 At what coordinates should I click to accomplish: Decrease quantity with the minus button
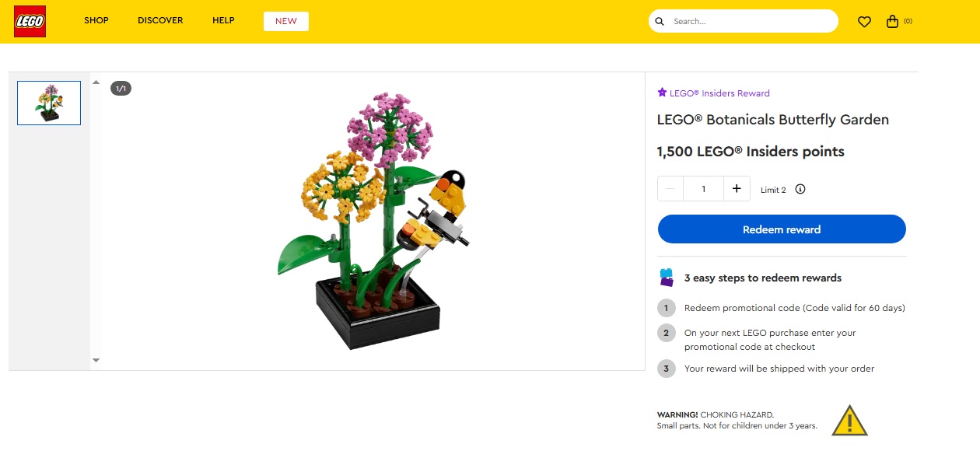670,188
